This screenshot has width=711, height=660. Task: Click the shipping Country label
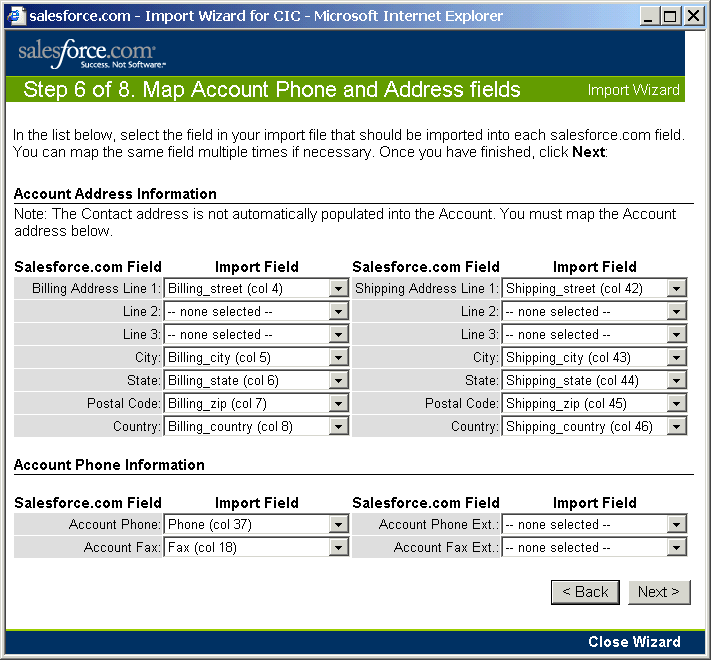(x=475, y=426)
